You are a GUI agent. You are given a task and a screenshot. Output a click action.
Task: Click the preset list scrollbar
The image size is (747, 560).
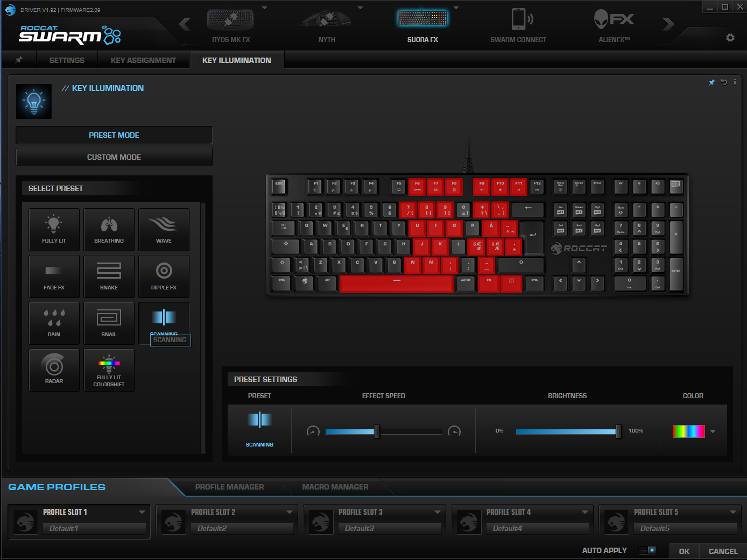pyautogui.click(x=203, y=328)
